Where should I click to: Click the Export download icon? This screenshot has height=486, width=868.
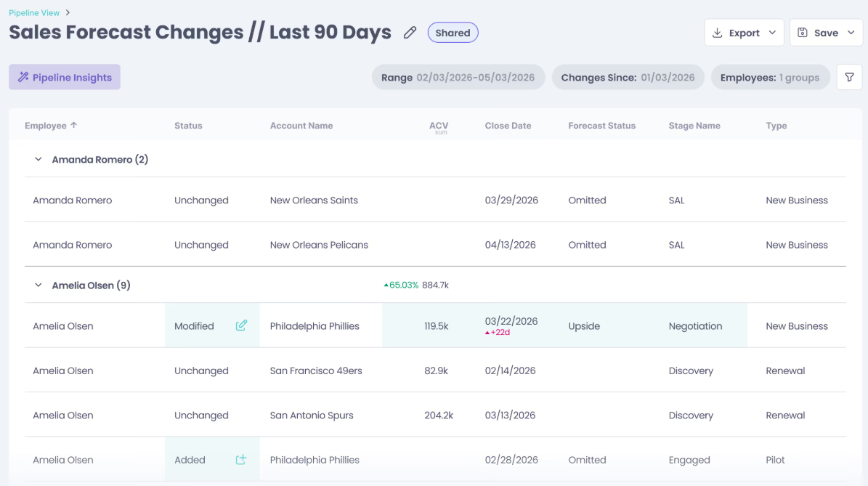(x=718, y=33)
